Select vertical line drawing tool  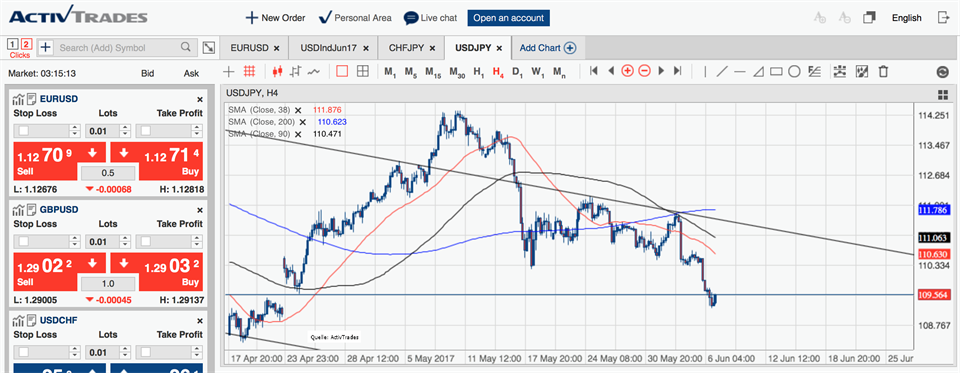(705, 72)
